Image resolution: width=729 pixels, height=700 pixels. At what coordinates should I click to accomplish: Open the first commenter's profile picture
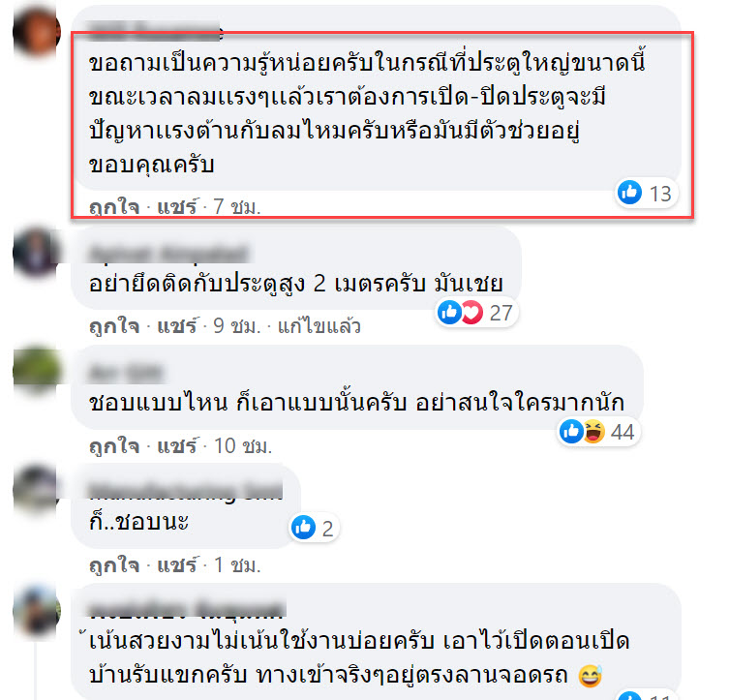point(37,32)
